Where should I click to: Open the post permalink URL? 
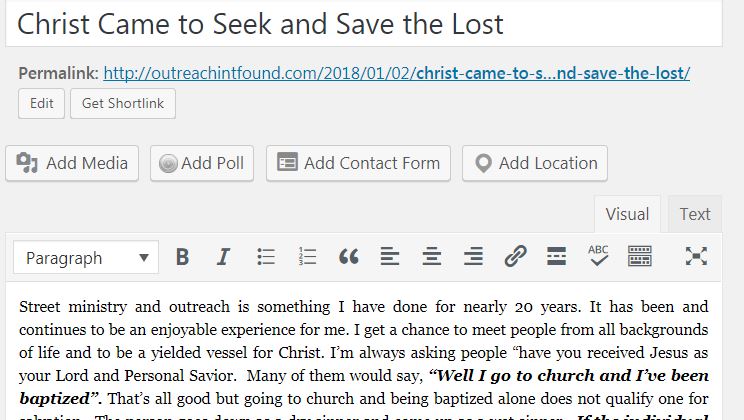(396, 73)
